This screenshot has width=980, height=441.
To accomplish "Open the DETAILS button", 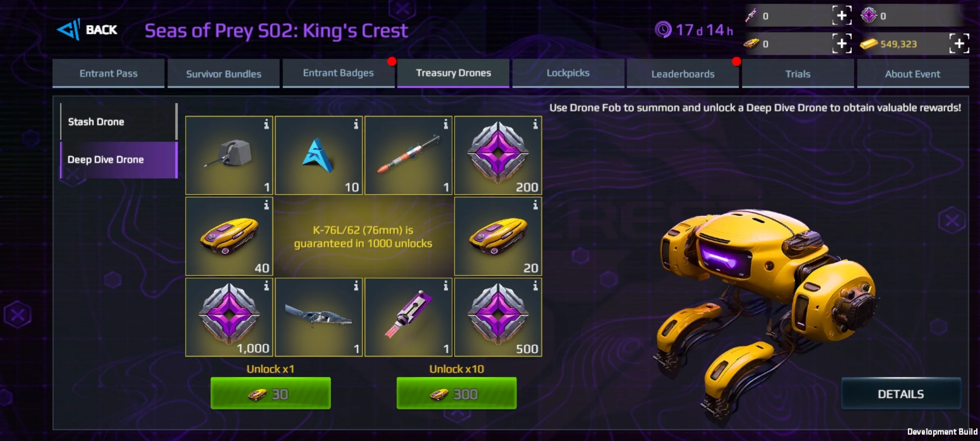I will pyautogui.click(x=901, y=394).
